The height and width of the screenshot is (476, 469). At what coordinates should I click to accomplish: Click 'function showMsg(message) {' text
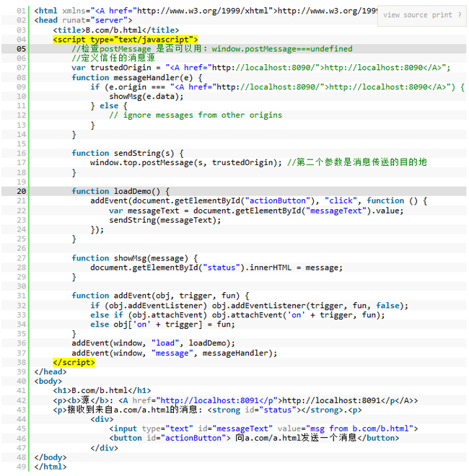pos(134,258)
